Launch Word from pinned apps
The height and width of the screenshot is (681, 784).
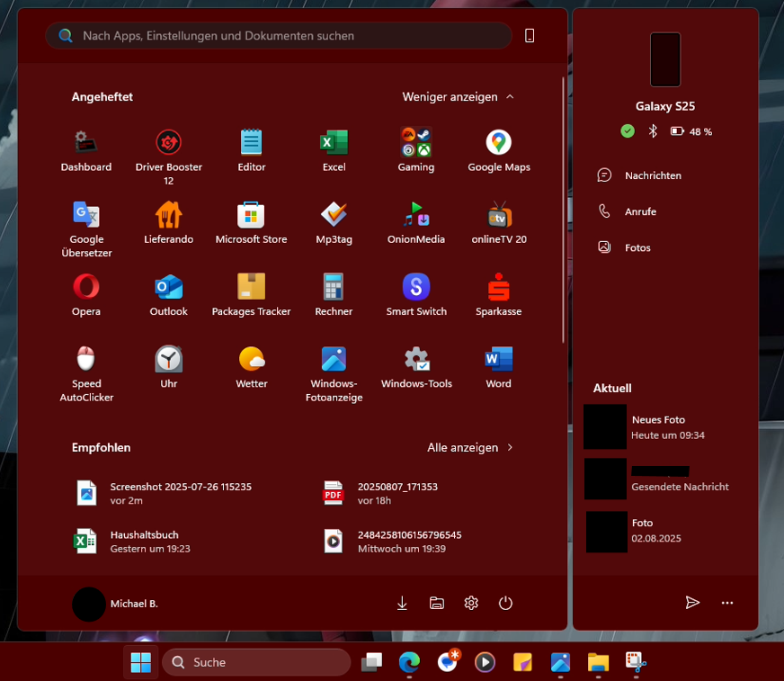click(x=498, y=367)
